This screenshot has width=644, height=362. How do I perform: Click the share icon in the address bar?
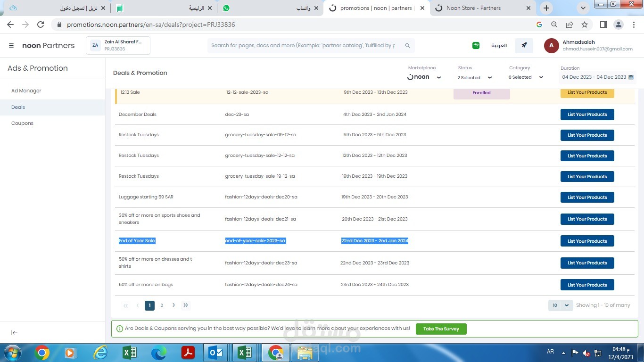click(570, 25)
